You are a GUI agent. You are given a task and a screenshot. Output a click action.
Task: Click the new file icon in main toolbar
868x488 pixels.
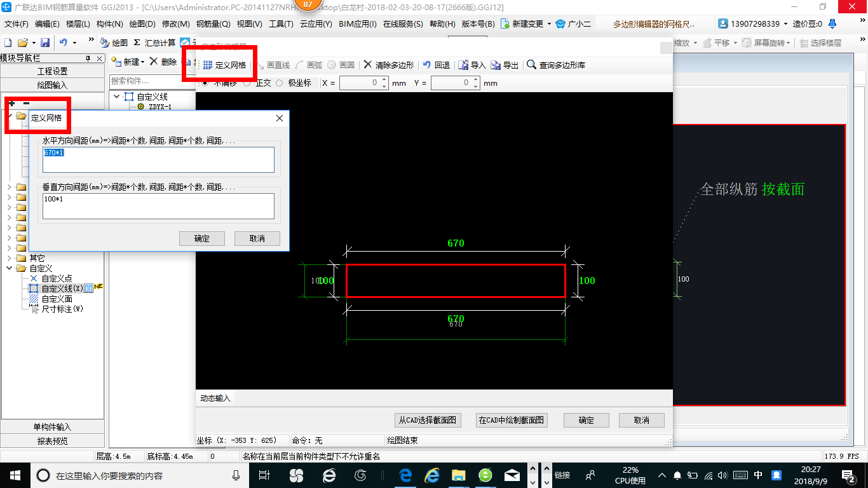click(x=8, y=43)
